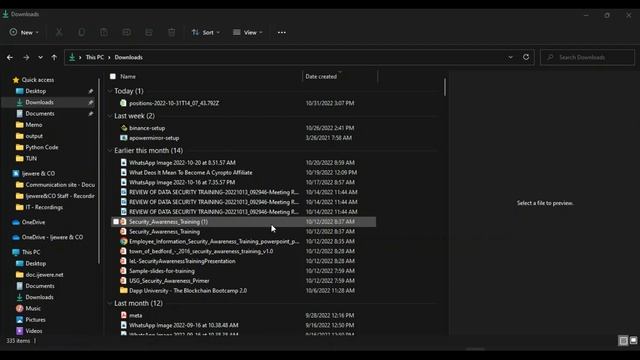Select the Memo folder in sidebar

pyautogui.click(x=33, y=125)
